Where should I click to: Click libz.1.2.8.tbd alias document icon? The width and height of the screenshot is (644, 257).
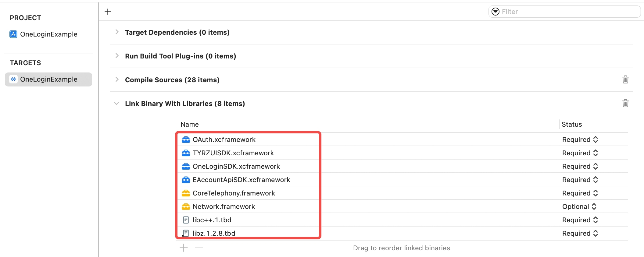(x=185, y=233)
